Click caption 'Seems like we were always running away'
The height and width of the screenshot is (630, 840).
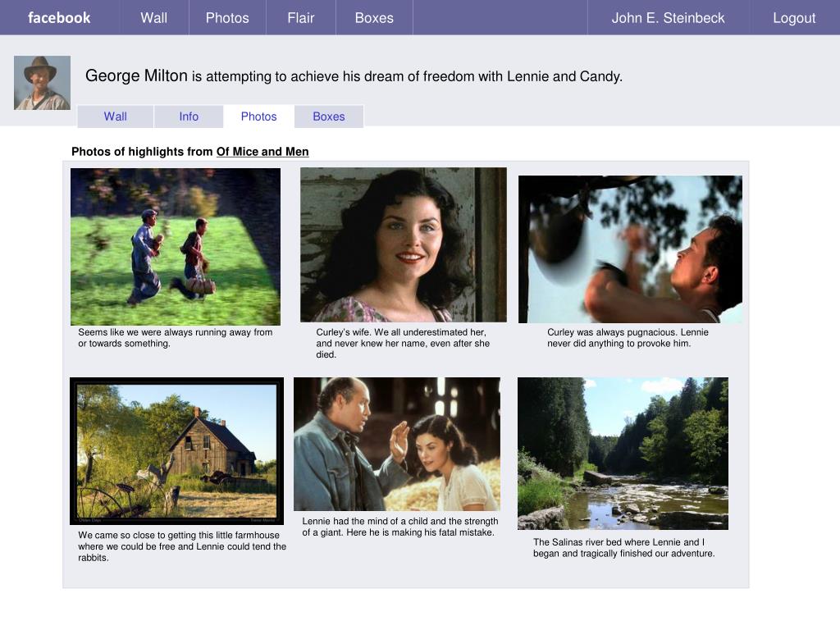pyautogui.click(x=176, y=338)
